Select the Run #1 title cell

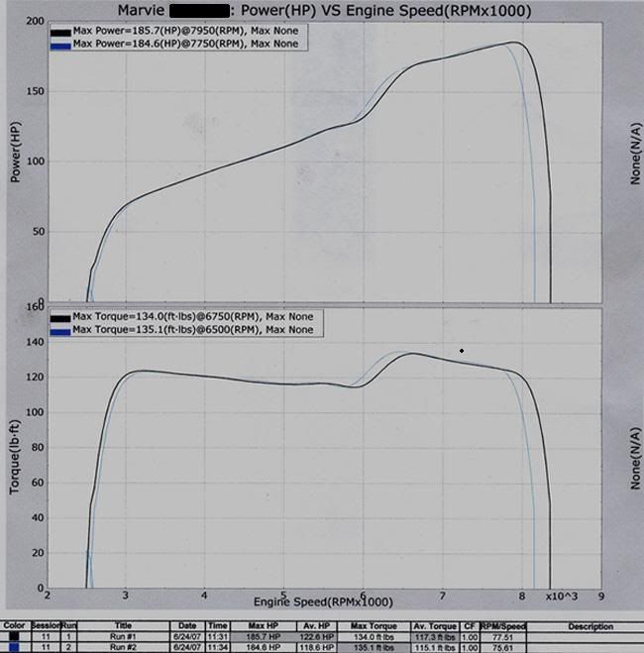tap(123, 636)
